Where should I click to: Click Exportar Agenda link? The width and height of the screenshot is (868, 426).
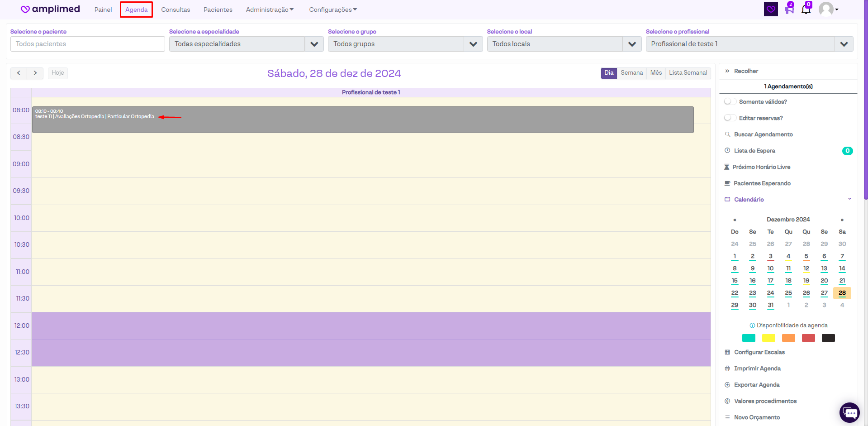click(x=756, y=385)
